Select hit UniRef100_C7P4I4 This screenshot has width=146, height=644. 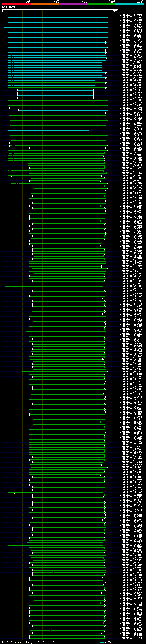tap(131, 602)
